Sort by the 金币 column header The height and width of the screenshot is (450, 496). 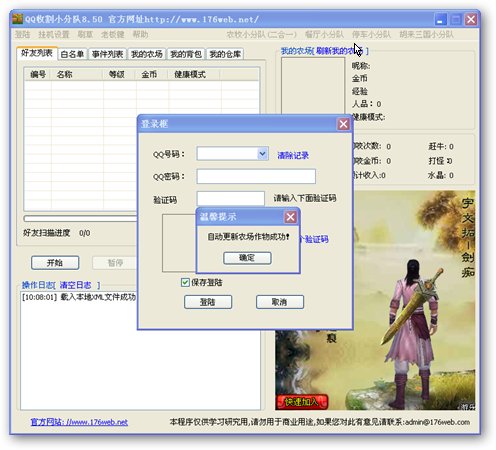coord(152,74)
